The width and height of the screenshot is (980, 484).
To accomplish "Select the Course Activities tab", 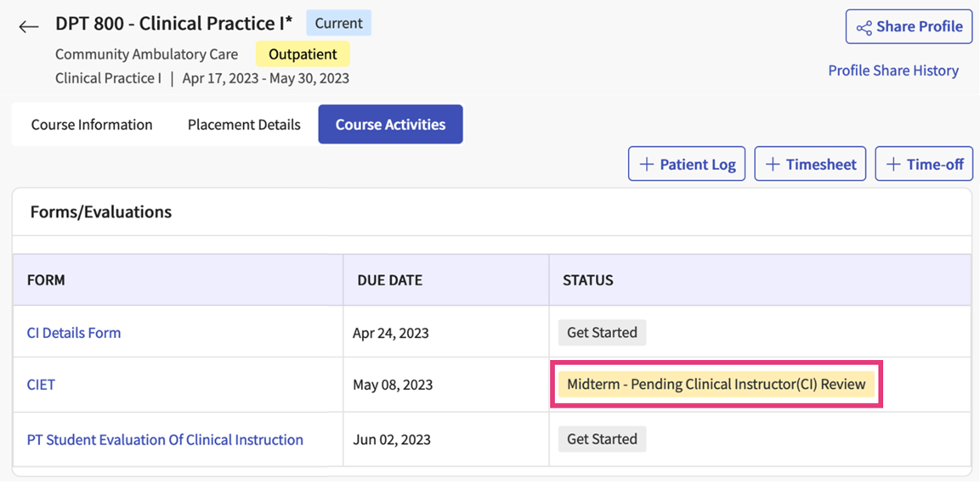I will point(390,125).
